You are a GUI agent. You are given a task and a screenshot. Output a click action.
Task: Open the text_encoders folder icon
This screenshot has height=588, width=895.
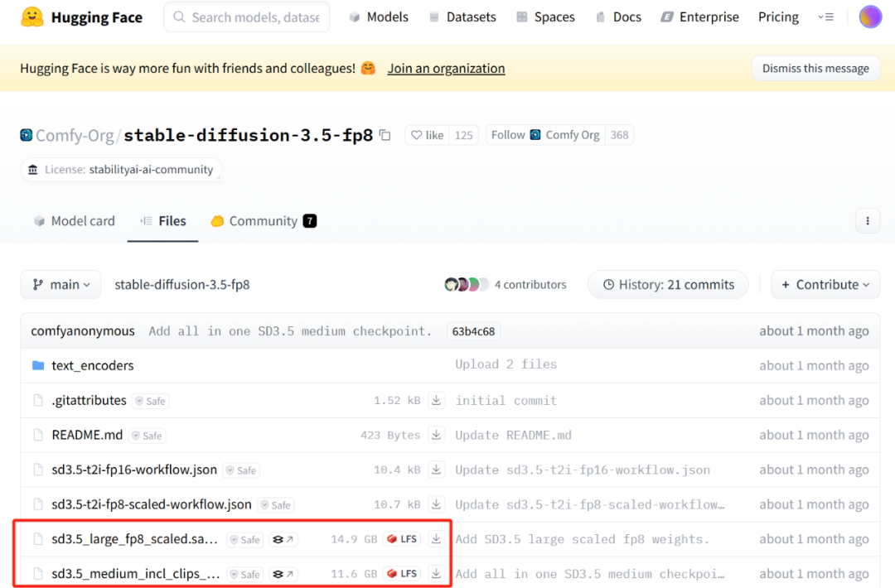click(38, 365)
